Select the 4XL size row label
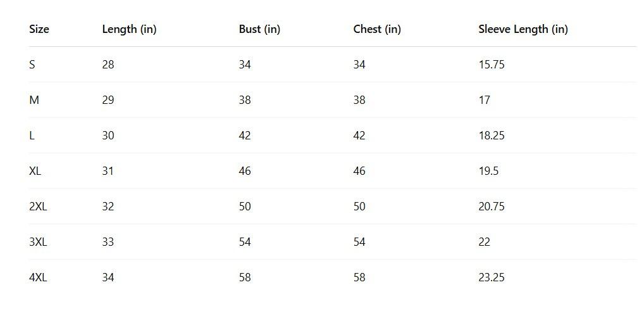This screenshot has width=644, height=318. coord(38,277)
